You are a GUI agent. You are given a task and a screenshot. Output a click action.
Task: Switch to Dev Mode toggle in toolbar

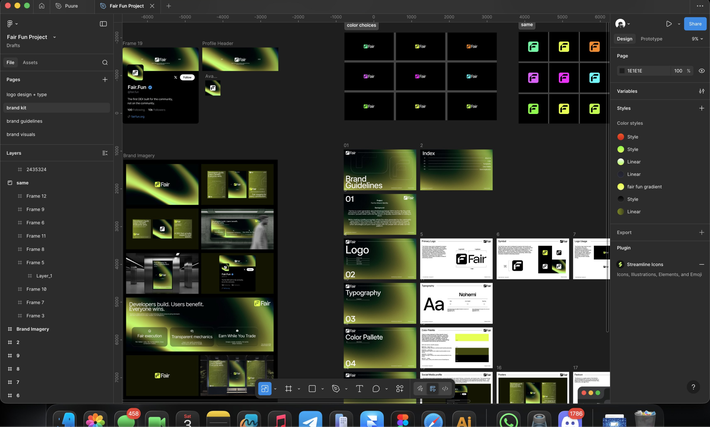point(445,388)
